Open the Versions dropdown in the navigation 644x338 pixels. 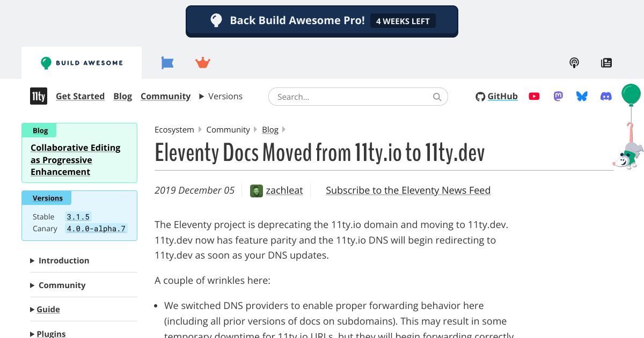point(221,96)
